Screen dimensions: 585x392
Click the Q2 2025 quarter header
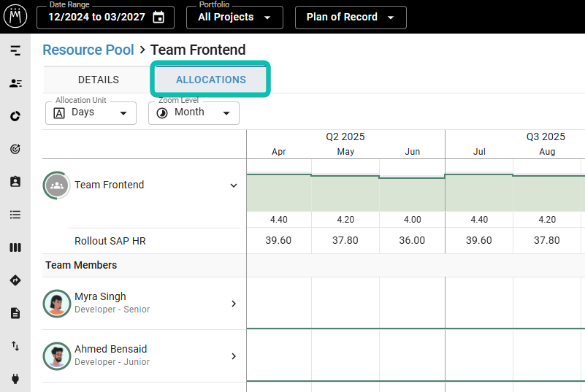click(345, 137)
